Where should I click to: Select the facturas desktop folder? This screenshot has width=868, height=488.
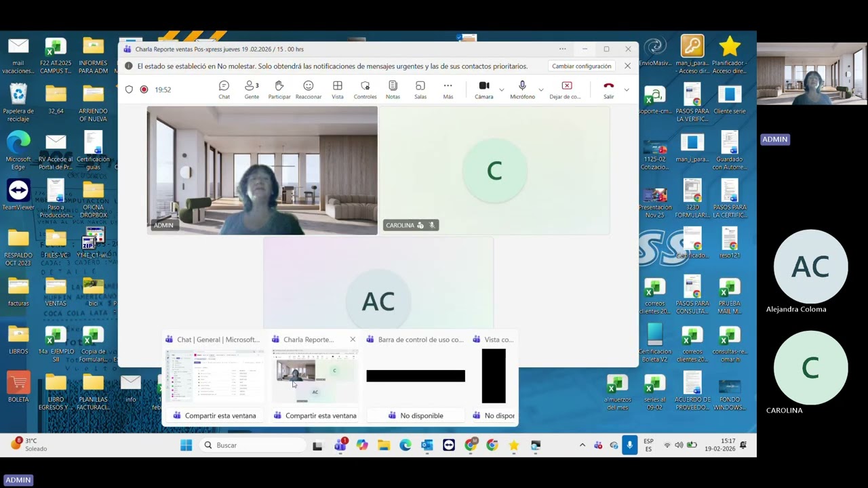(x=18, y=291)
